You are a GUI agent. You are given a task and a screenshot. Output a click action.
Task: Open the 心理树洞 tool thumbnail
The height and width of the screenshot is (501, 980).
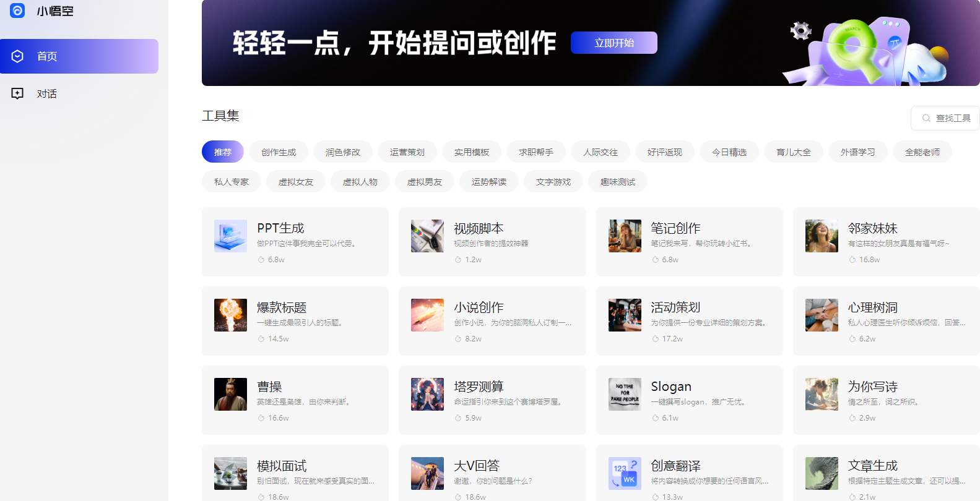pos(822,315)
